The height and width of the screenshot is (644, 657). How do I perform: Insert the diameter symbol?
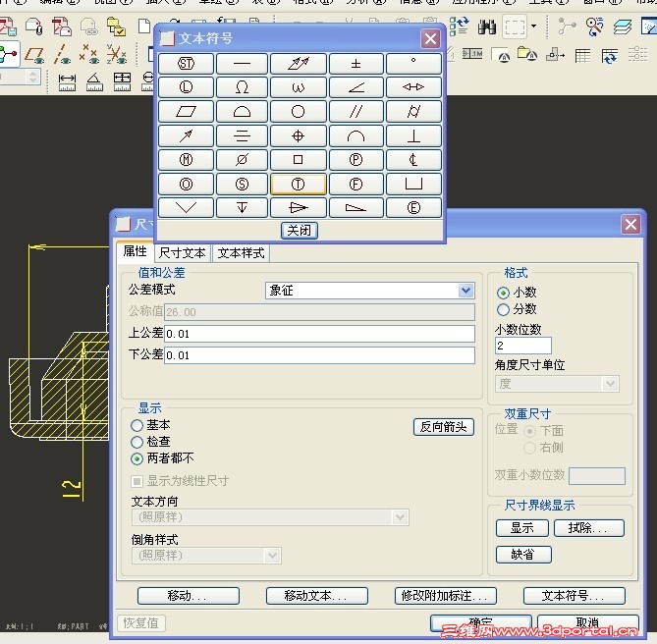coord(242,160)
